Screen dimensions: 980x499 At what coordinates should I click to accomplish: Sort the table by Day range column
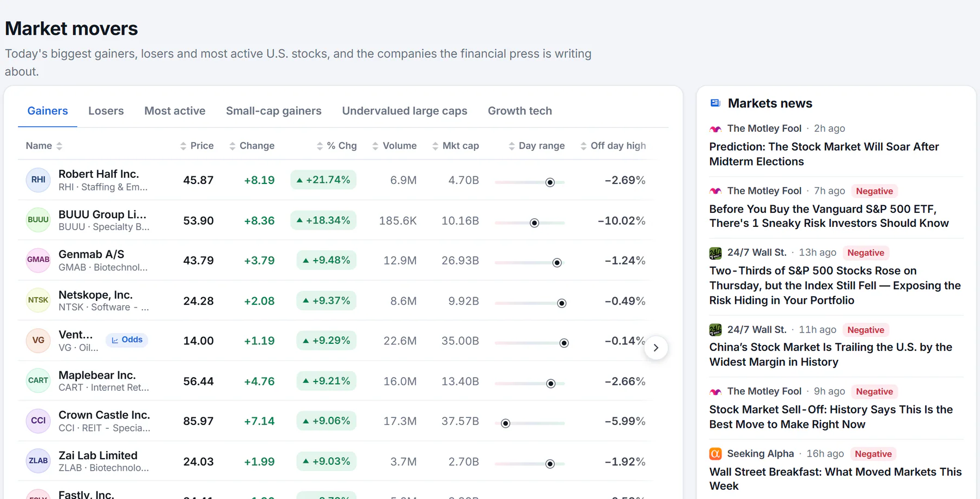click(x=536, y=146)
